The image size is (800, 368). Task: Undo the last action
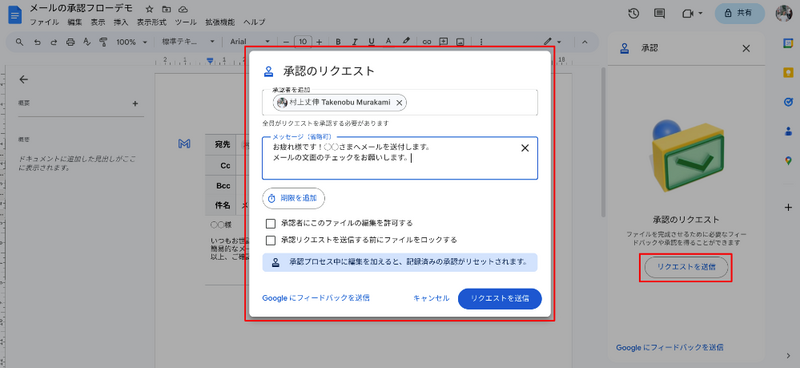coord(37,42)
